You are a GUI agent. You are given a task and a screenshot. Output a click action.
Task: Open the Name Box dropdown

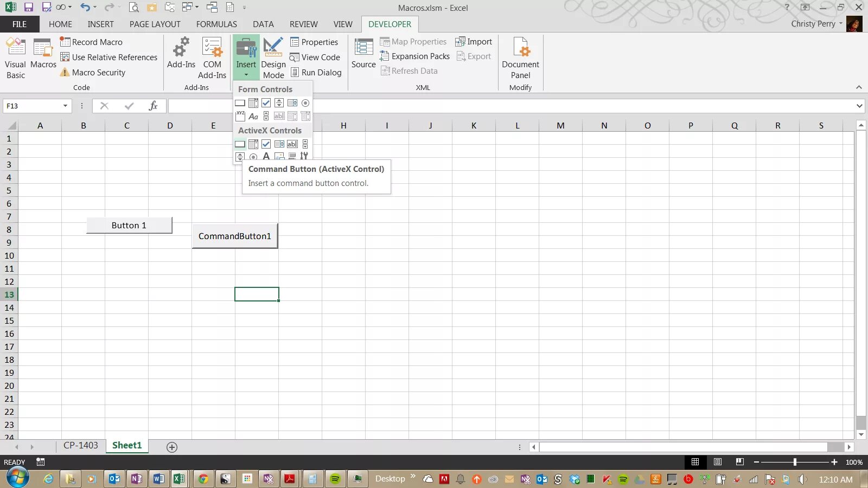[x=65, y=106]
